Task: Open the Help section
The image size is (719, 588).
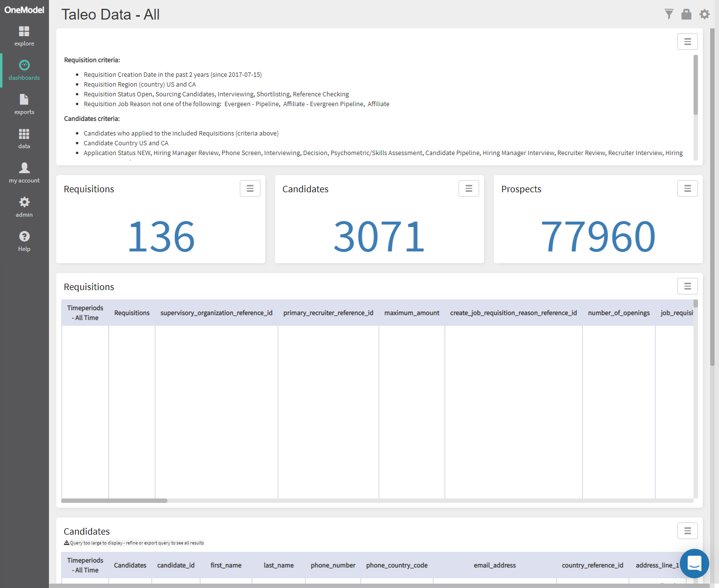Action: pos(24,242)
